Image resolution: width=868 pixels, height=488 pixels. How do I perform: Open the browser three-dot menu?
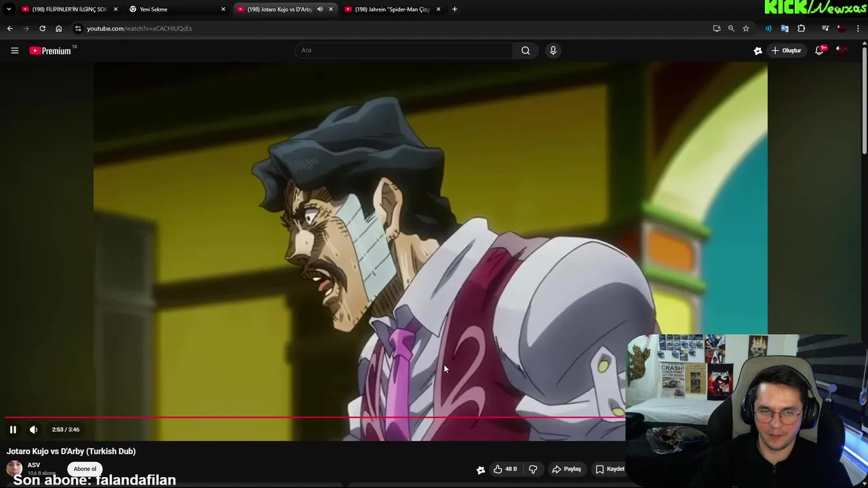pos(859,28)
